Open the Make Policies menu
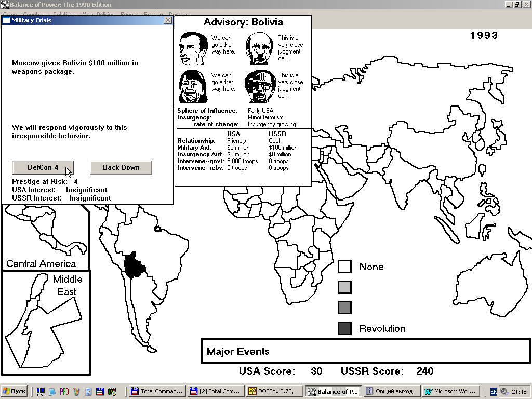The image size is (532, 399). point(98,14)
